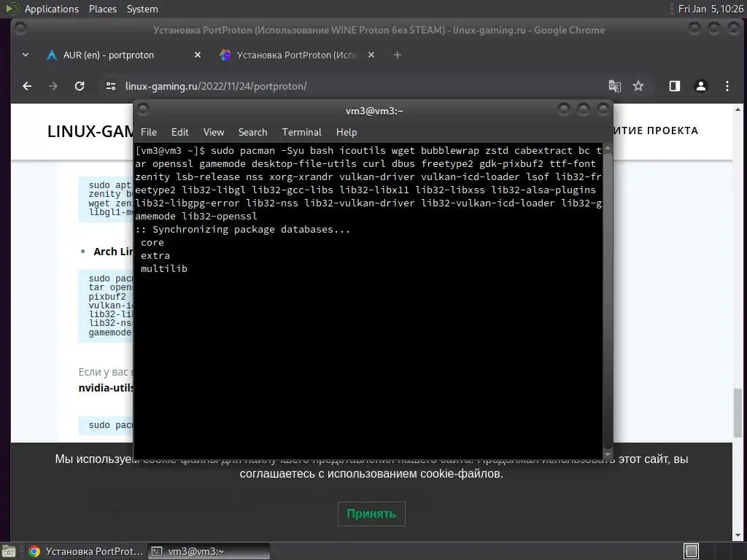Viewport: 747px width, 560px height.
Task: Toggle Chrome side panel icon
Action: (675, 86)
